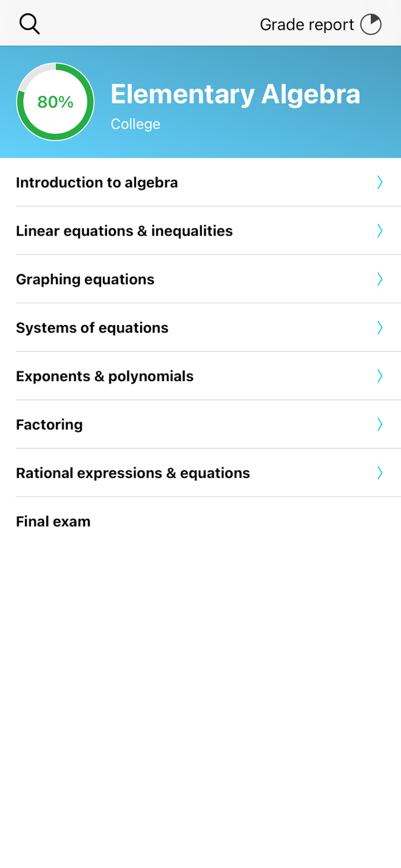Select the Elementary Algebra course title
The height and width of the screenshot is (868, 401).
[x=236, y=94]
